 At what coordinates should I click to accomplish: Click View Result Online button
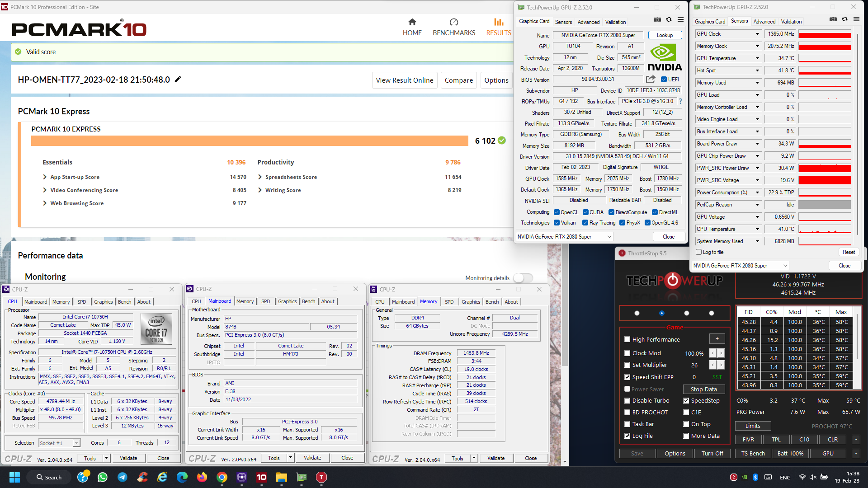point(405,80)
